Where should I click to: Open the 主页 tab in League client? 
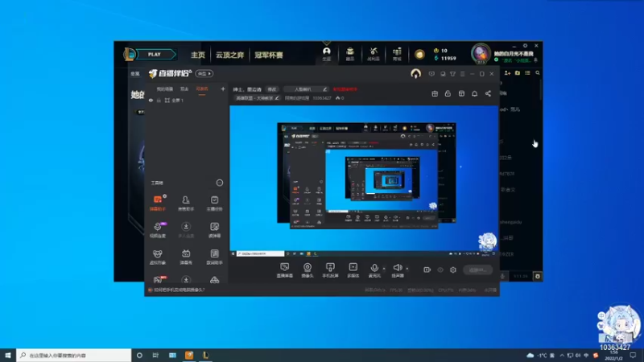click(197, 55)
